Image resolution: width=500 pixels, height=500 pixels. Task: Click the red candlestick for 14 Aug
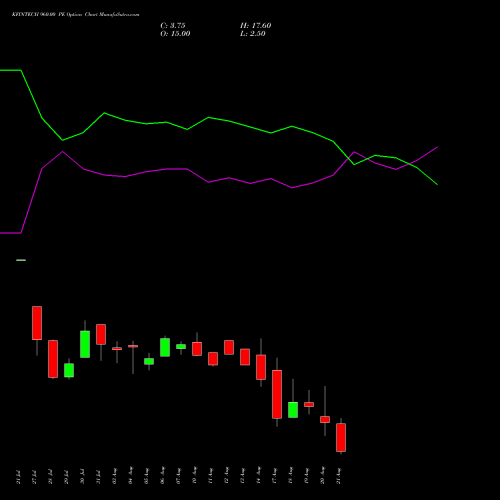[x=261, y=367]
